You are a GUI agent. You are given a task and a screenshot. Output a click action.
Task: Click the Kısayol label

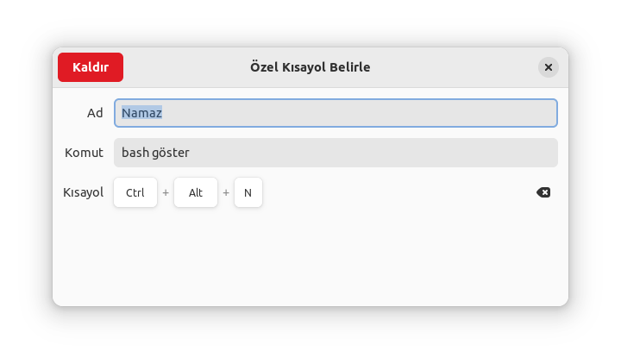pyautogui.click(x=83, y=192)
